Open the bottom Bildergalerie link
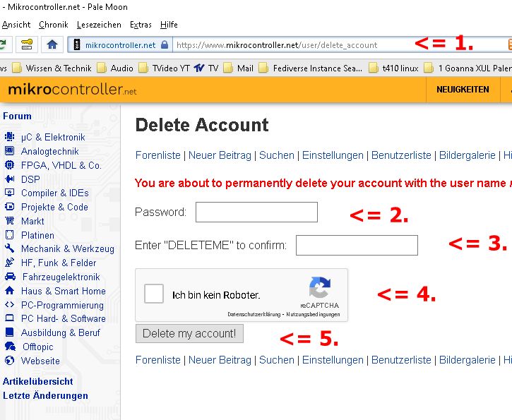Image resolution: width=512 pixels, height=420 pixels. [x=468, y=359]
